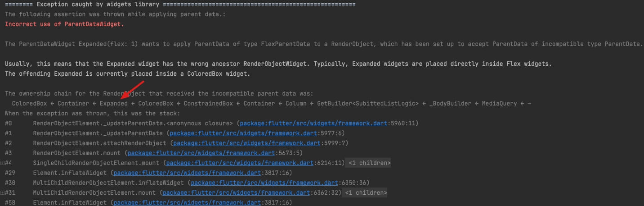Click the 'Expanded' word in the ownership chain
The image size is (644, 206).
pyautogui.click(x=114, y=103)
